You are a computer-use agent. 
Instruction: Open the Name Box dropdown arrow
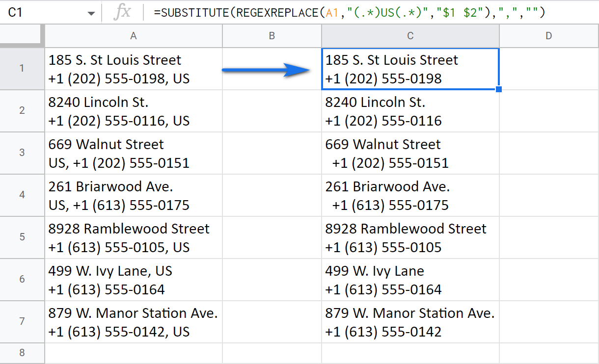(91, 12)
